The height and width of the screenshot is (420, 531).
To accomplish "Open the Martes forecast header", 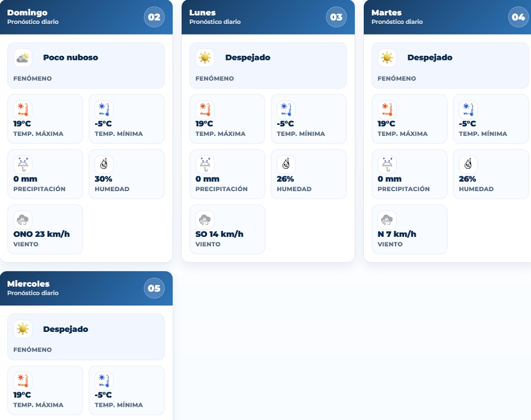I will pos(447,17).
